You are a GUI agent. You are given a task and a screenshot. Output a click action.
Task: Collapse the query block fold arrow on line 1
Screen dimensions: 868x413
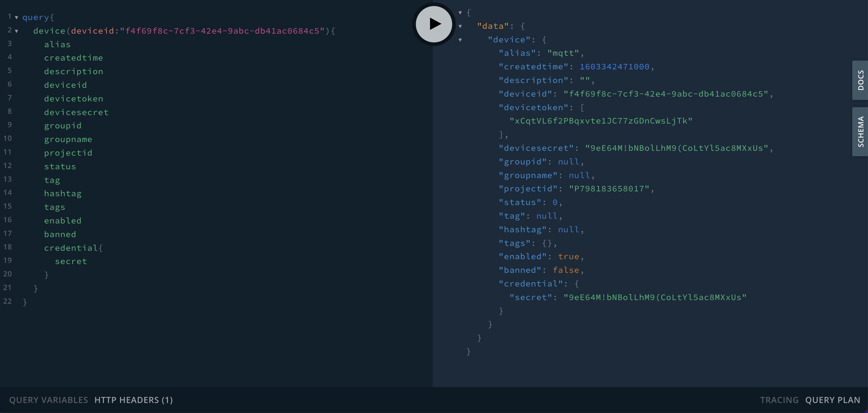(x=16, y=18)
